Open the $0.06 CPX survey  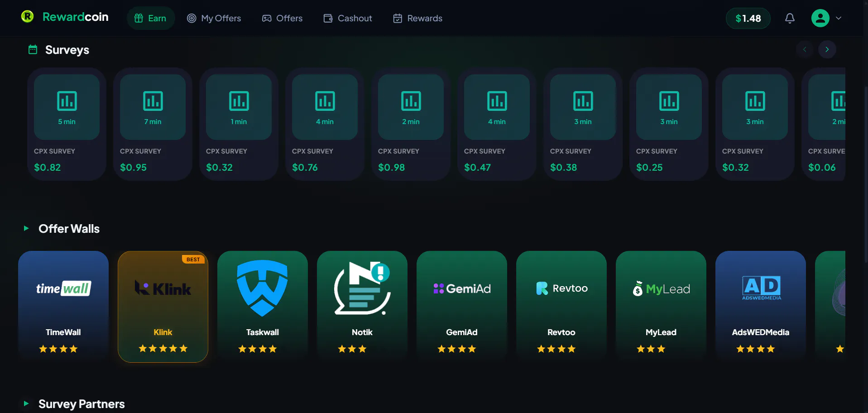824,124
